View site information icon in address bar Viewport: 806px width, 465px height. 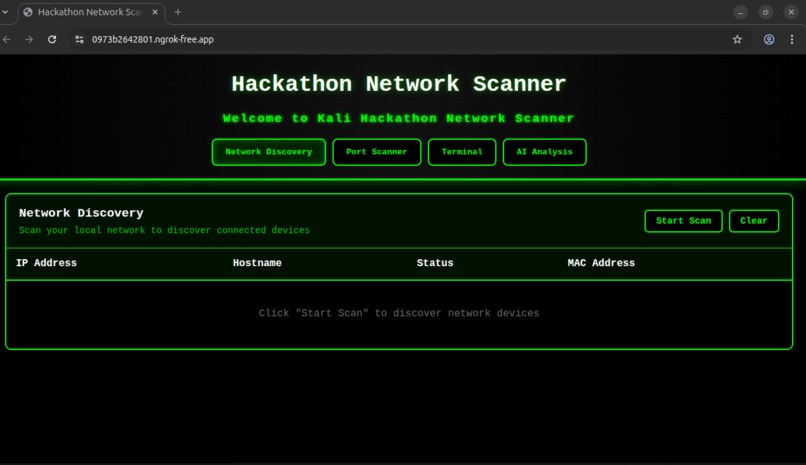click(79, 40)
